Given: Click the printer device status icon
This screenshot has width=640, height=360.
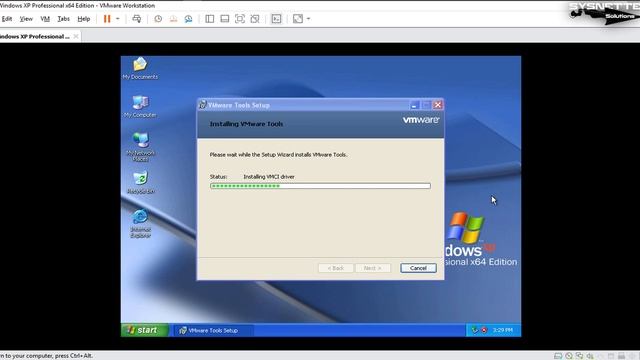Looking at the screenshot, I should 621,356.
